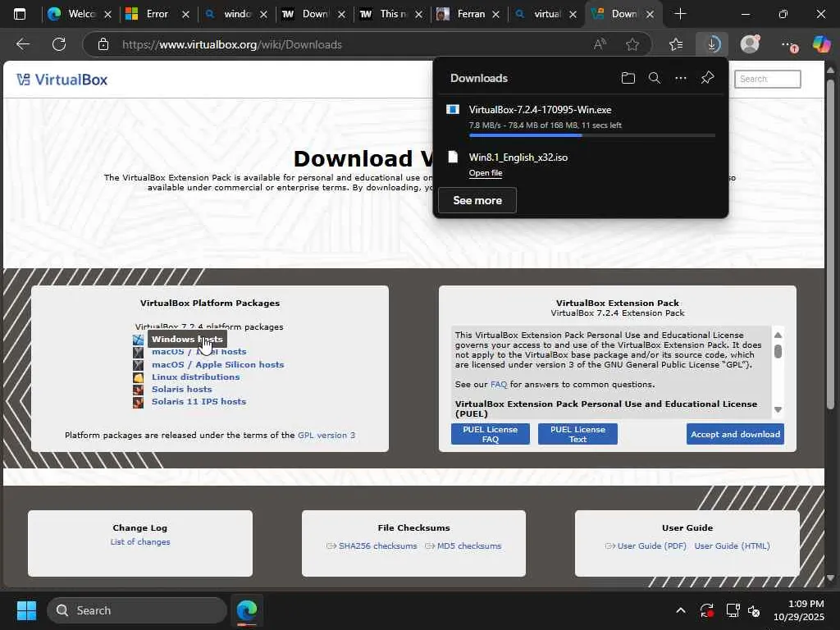Click Accept and download button
Viewport: 840px width, 630px height.
point(735,434)
